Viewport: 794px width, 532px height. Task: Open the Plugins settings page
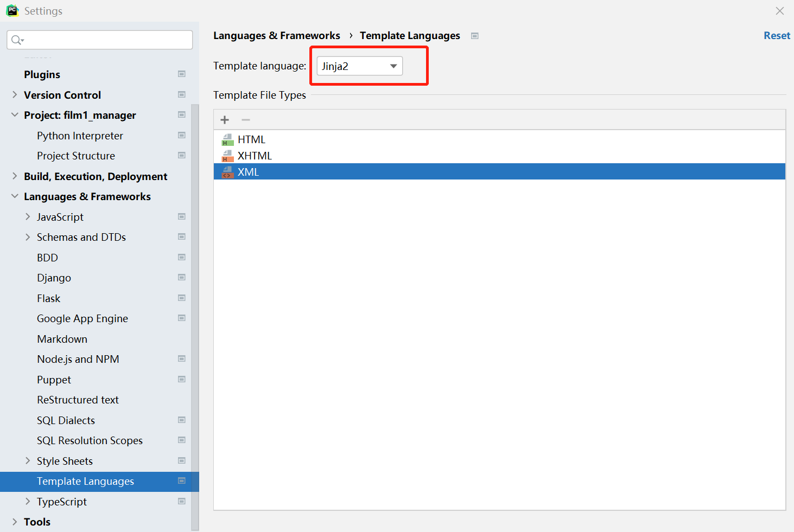pyautogui.click(x=42, y=74)
